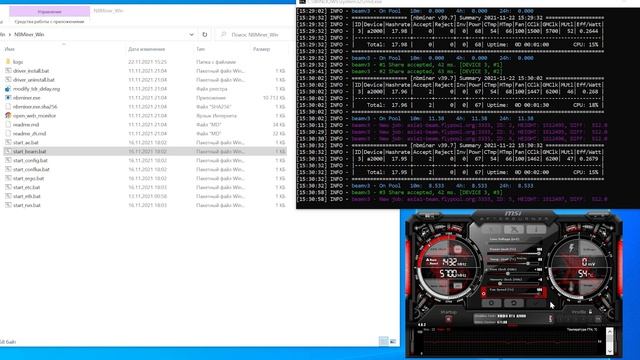
Task: Select the start_ergo.bat file name
Action: point(28,178)
